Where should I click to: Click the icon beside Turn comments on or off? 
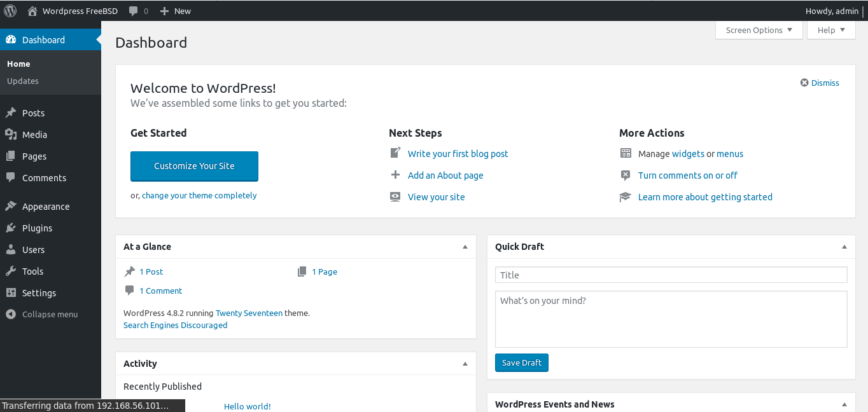point(626,175)
